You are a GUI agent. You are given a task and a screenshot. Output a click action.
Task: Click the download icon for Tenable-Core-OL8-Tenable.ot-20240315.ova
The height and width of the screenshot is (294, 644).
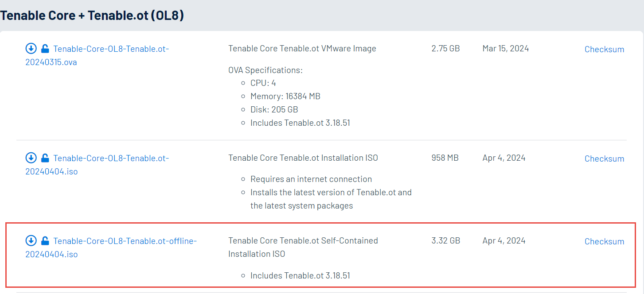coord(31,48)
